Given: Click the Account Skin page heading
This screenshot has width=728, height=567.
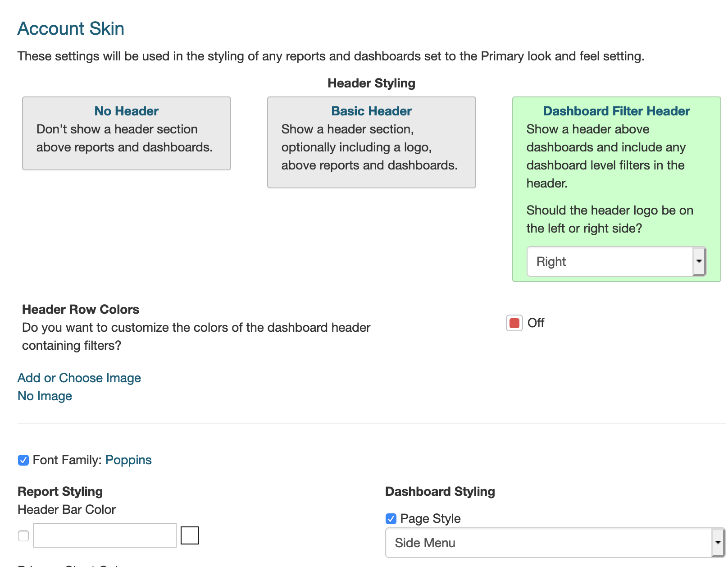Looking at the screenshot, I should 71,28.
